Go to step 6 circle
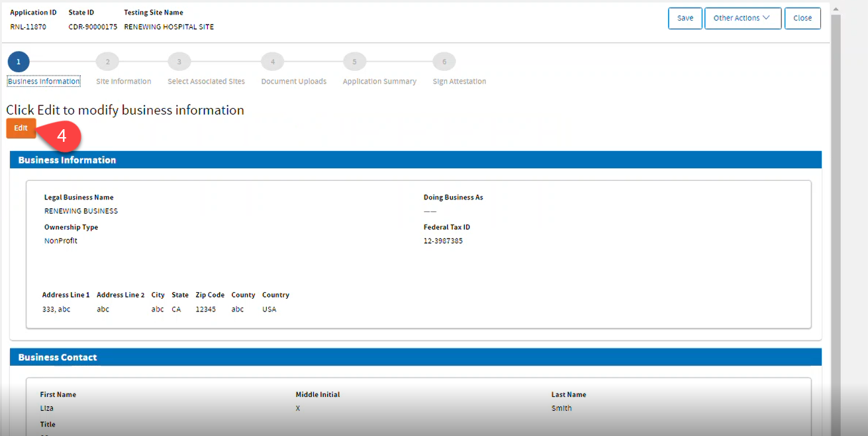 coord(444,62)
